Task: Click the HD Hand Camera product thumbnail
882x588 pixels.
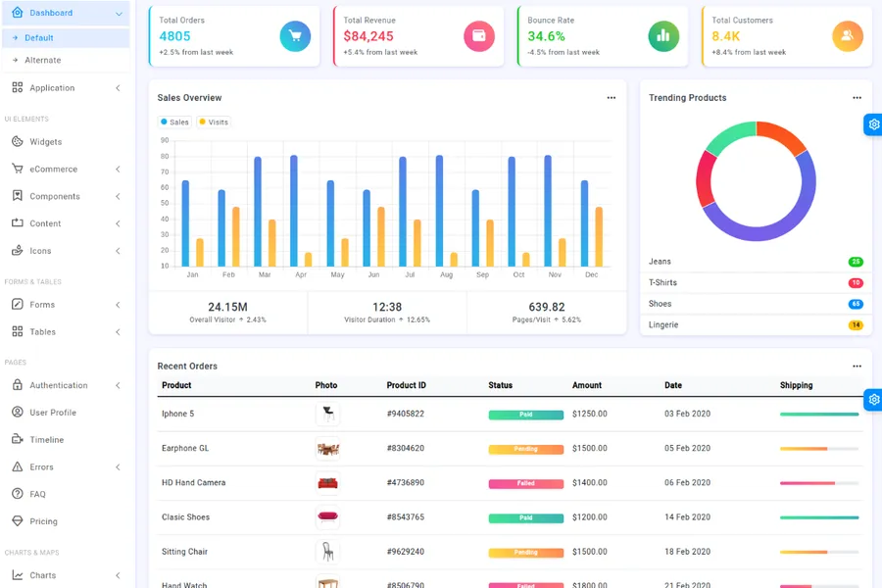Action: click(327, 483)
